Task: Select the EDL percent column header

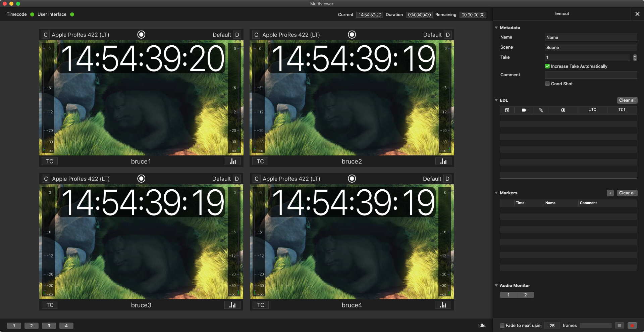Action: coord(541,110)
